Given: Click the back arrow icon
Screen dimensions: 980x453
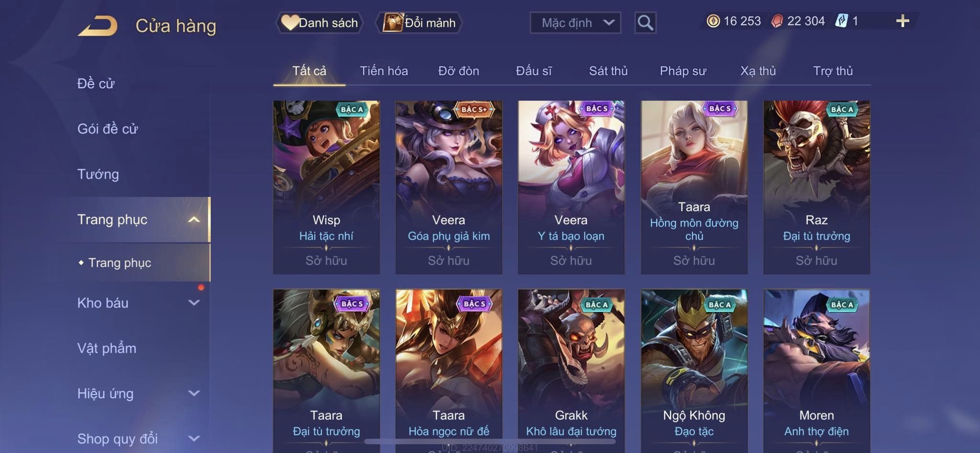Looking at the screenshot, I should (98, 26).
